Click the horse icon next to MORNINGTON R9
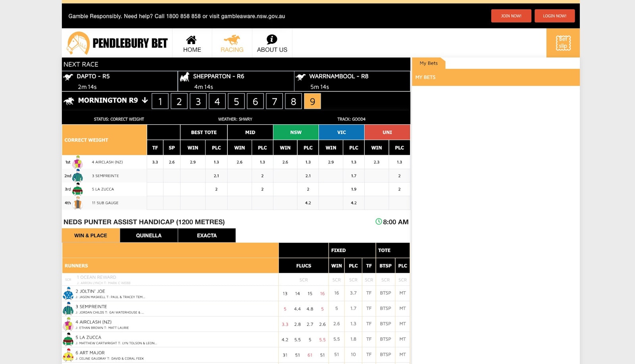Viewport: 635px width, 364px height. (x=68, y=101)
